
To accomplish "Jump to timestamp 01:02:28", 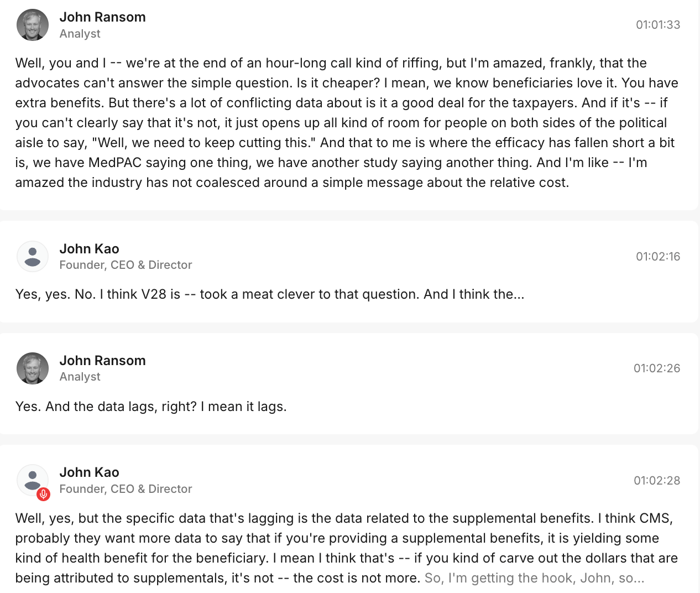I will pos(656,481).
